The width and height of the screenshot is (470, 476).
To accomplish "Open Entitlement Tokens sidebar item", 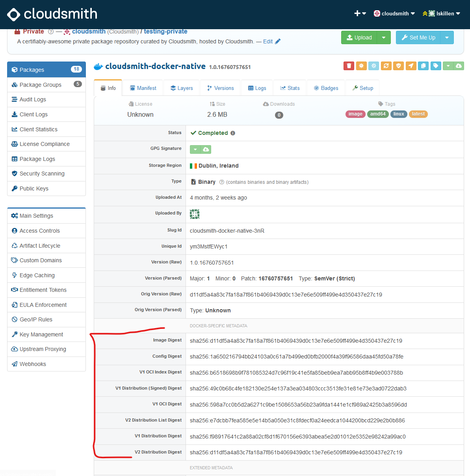I will 46,290.
